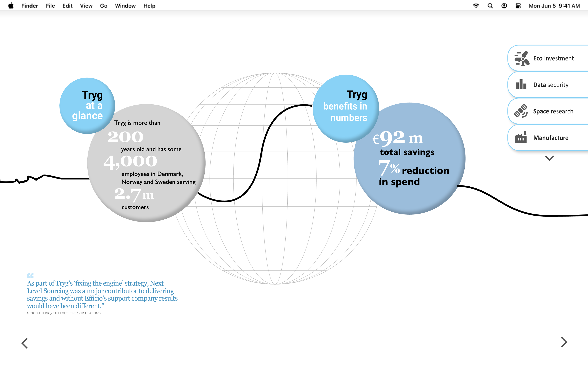Click the '200' years old figure
Image resolution: width=588 pixels, height=369 pixels.
126,137
